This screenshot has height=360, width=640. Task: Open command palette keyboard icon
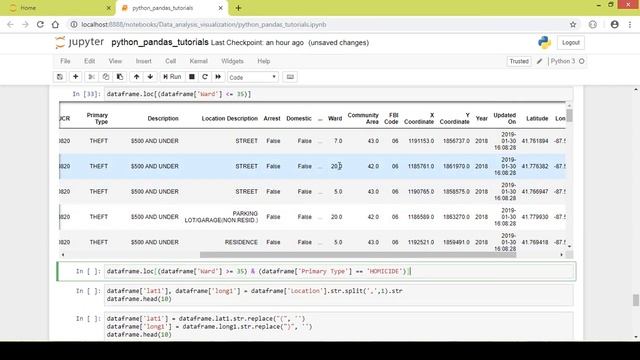(290, 77)
